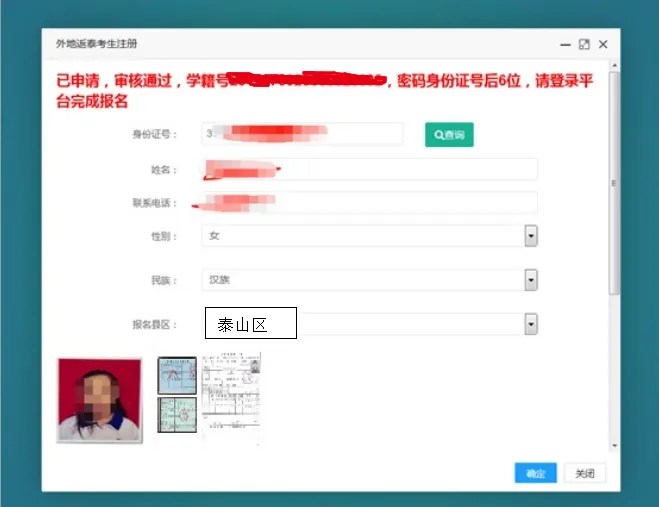Click the blue 确定 confirm button
659x507 pixels.
[535, 473]
